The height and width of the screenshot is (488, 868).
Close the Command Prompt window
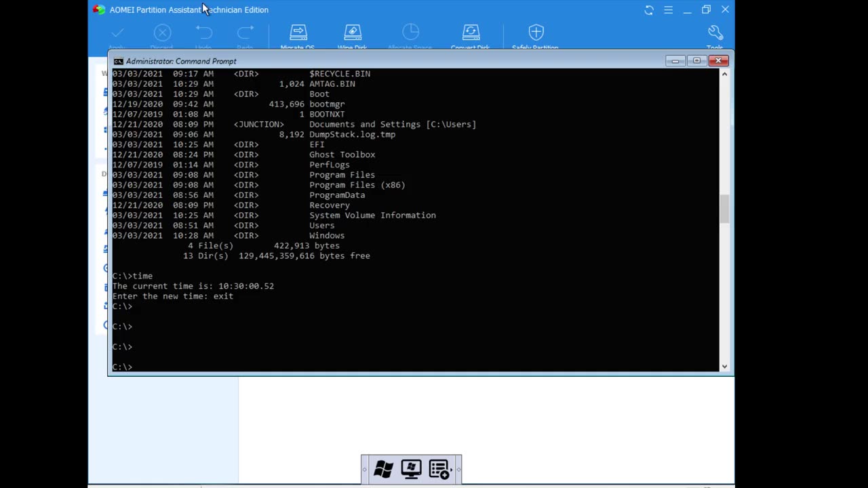(x=718, y=61)
